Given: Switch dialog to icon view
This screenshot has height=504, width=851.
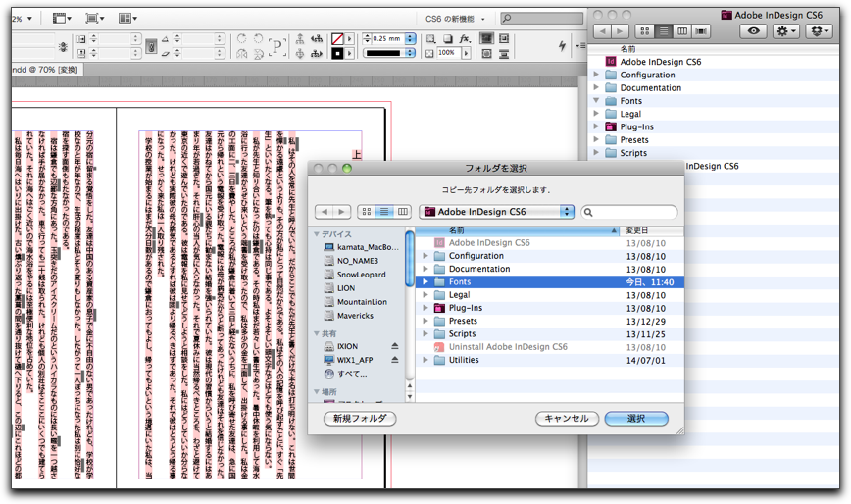Looking at the screenshot, I should coord(367,212).
